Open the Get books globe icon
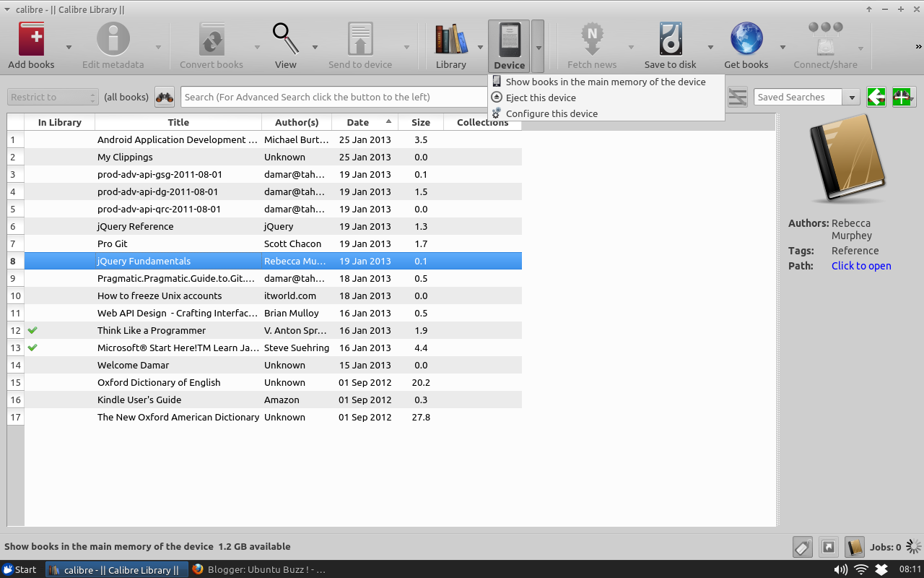Image resolution: width=924 pixels, height=578 pixels. coord(746,39)
